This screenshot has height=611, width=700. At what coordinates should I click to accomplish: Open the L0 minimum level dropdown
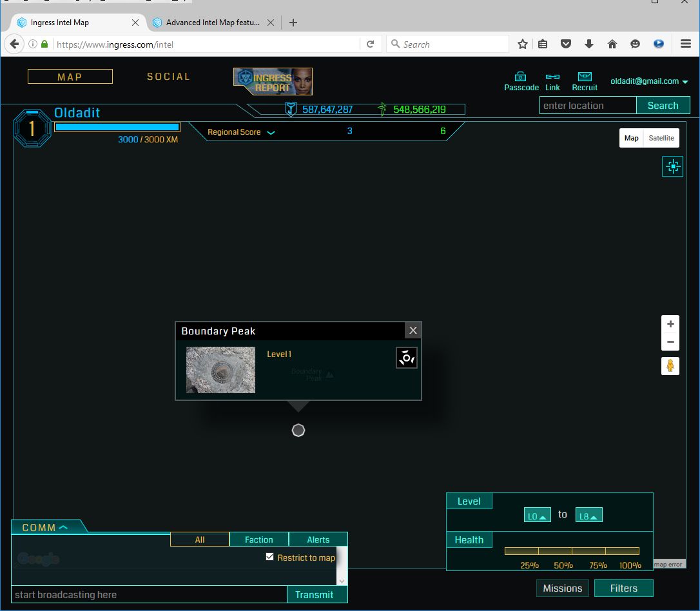pos(537,516)
